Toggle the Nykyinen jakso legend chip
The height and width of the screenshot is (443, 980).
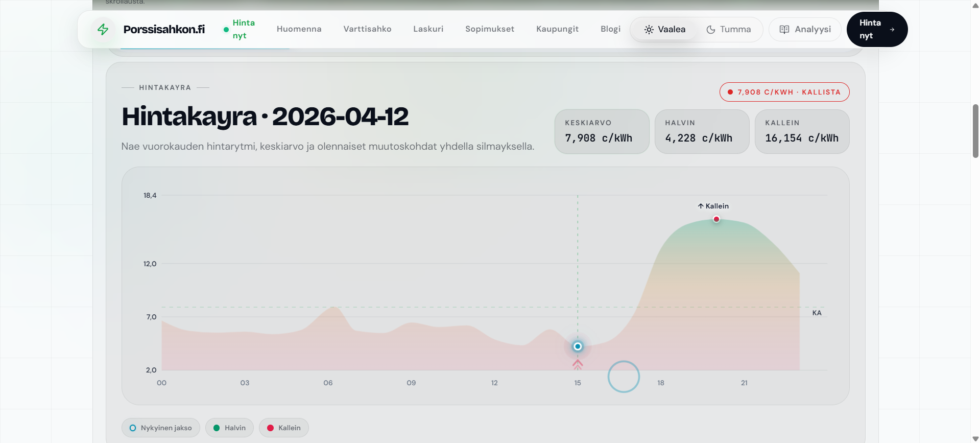tap(161, 428)
